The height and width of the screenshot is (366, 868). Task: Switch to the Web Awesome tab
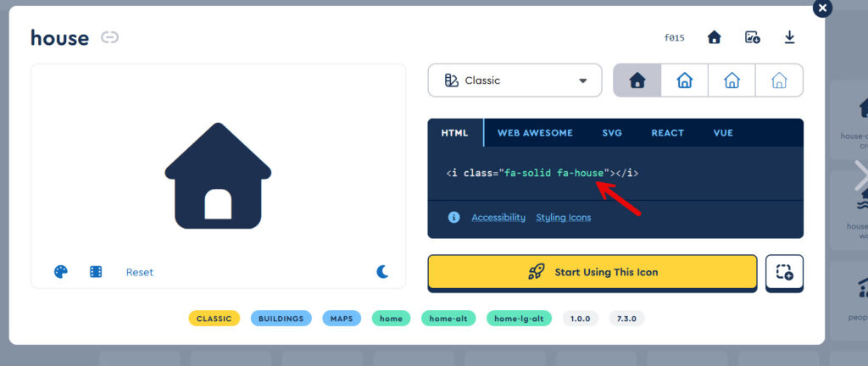535,133
